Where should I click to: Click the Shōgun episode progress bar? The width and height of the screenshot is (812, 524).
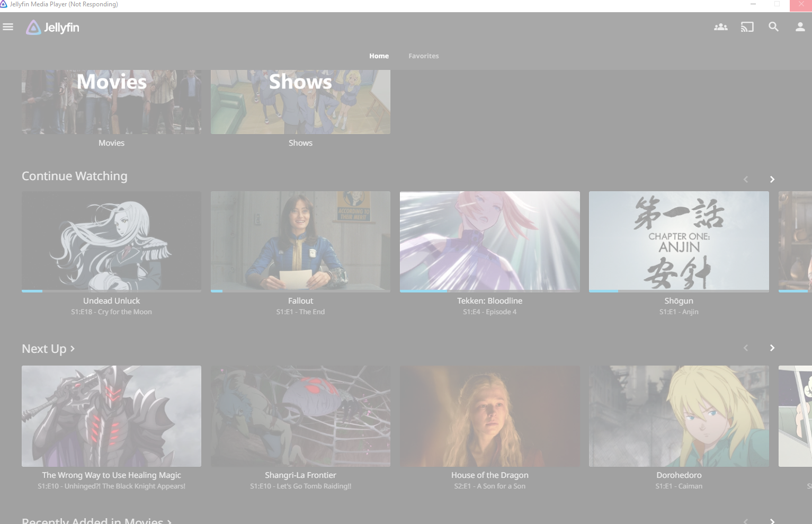point(679,291)
